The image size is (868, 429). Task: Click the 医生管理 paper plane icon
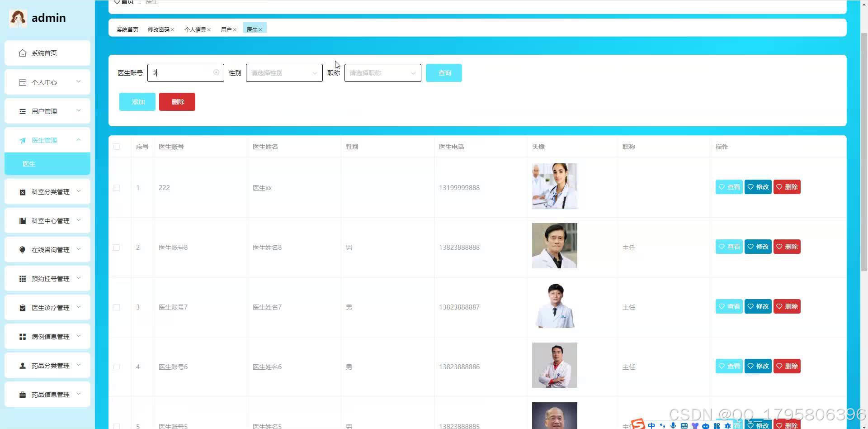23,140
